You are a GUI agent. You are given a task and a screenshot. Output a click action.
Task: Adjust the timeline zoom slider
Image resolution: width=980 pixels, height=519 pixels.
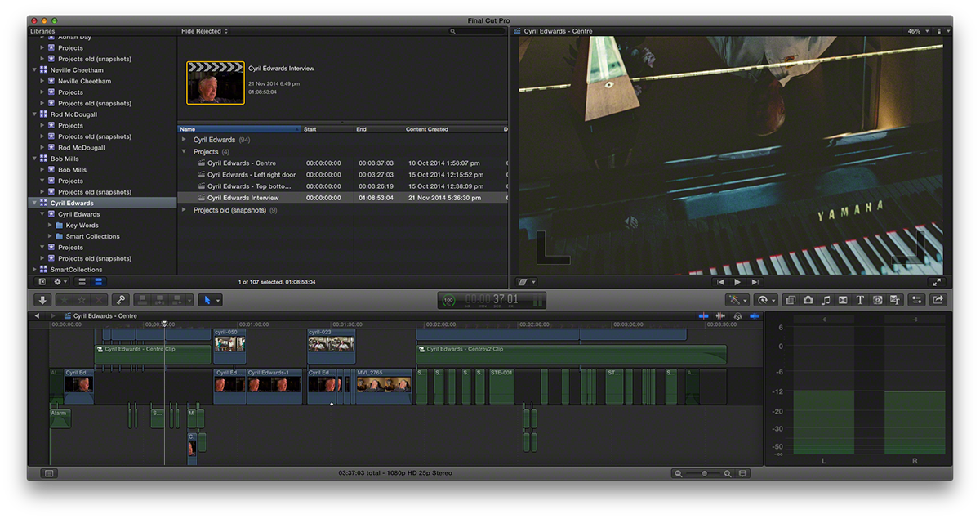coord(703,473)
